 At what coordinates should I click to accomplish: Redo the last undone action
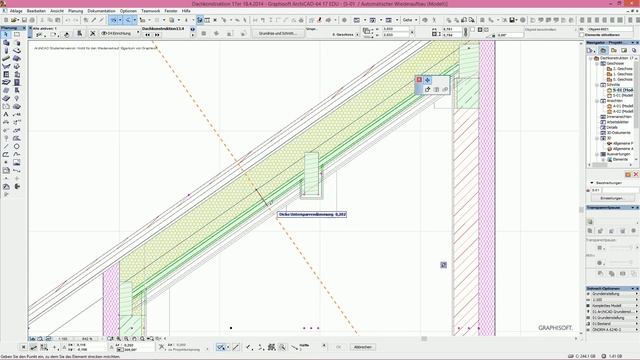[76, 20]
